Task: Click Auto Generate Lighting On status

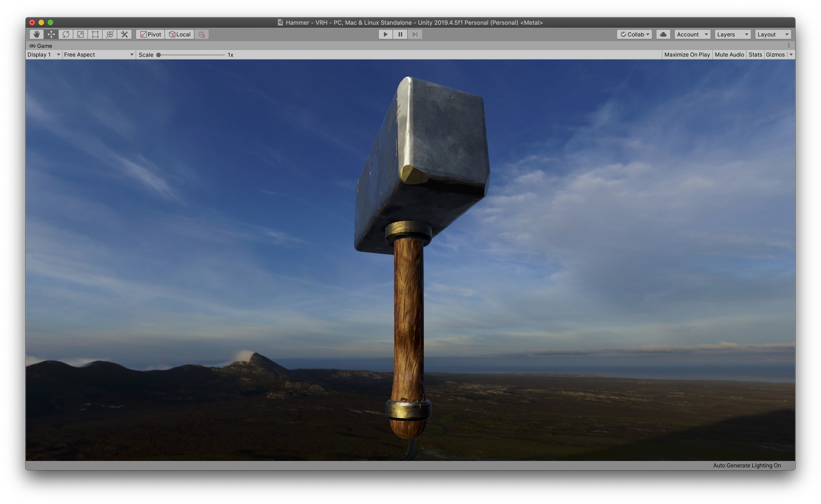Action: [x=747, y=465]
